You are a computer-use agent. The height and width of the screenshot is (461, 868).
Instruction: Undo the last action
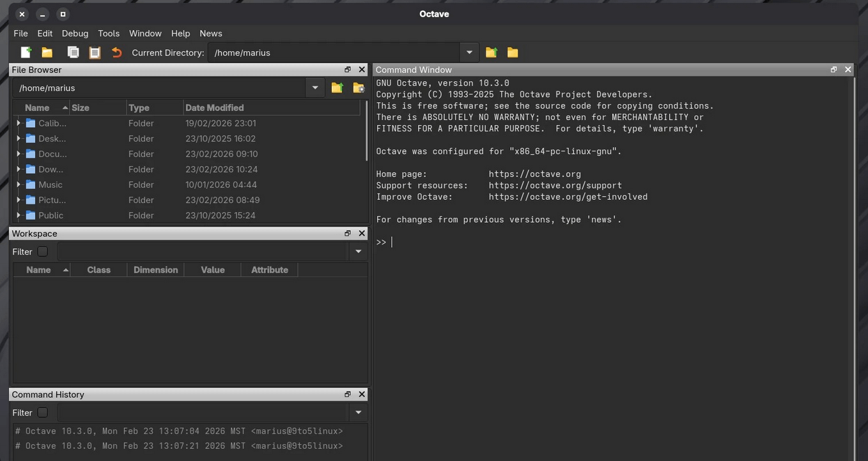pyautogui.click(x=116, y=52)
